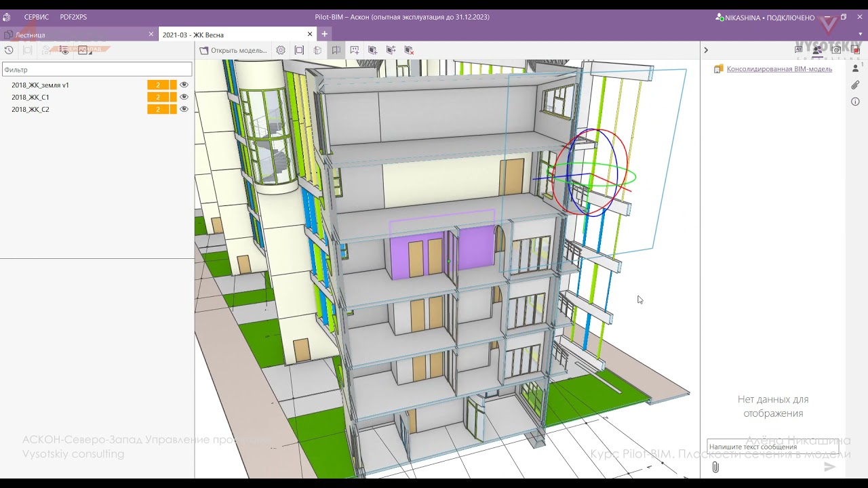Open the PDF2XPS menu
The width and height of the screenshot is (868, 488).
73,17
